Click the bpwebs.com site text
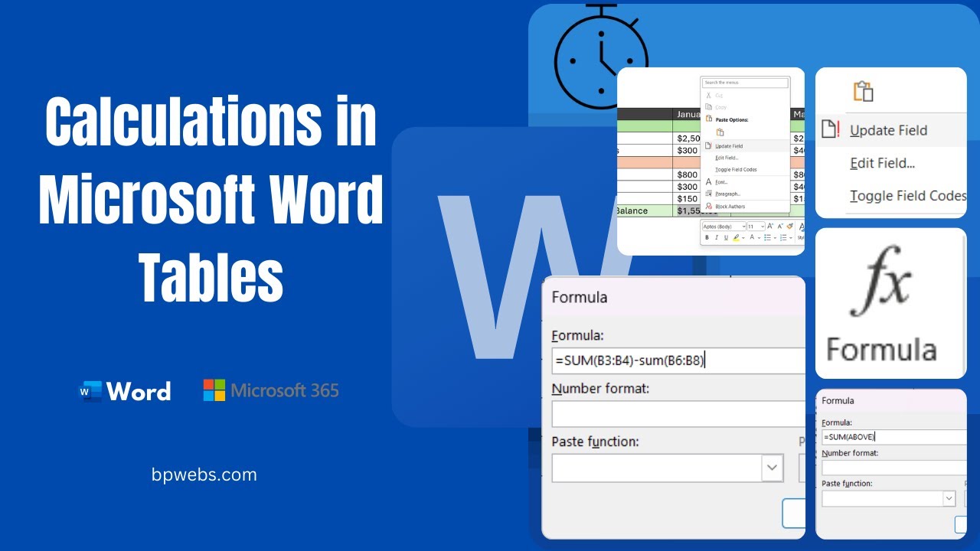The width and height of the screenshot is (980, 551). [204, 474]
